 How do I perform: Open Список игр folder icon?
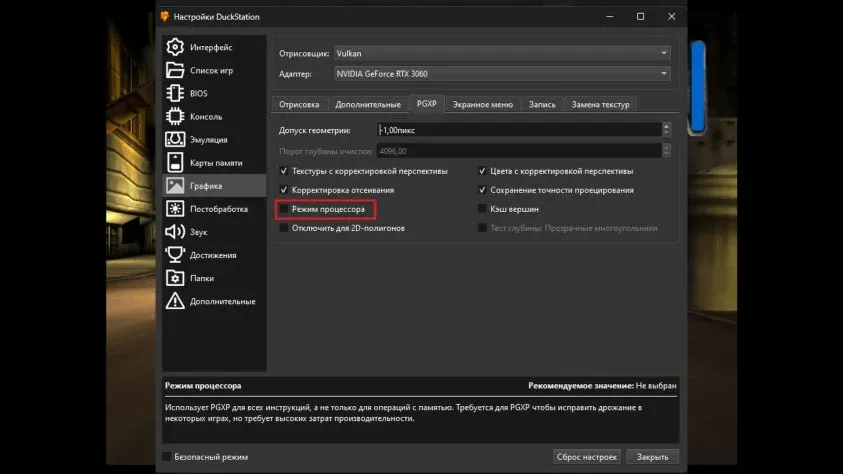(x=175, y=70)
